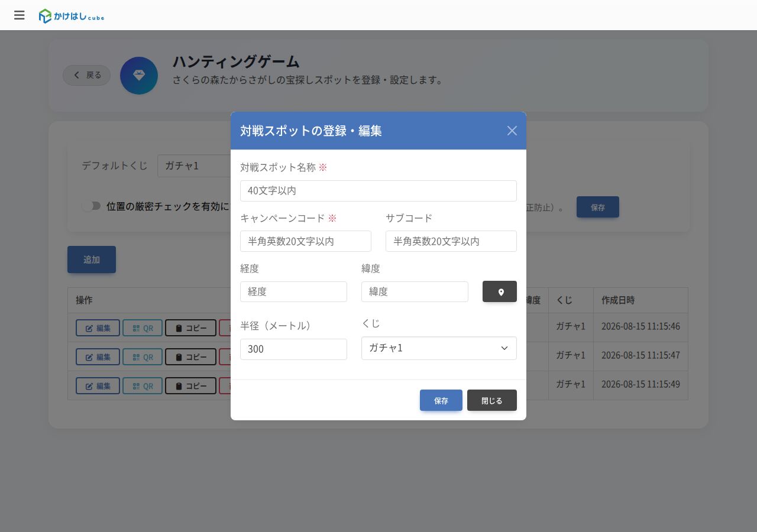This screenshot has height=532, width=757.
Task: Click ガチャ1 in the 11:15:46 row
Action: click(571, 326)
